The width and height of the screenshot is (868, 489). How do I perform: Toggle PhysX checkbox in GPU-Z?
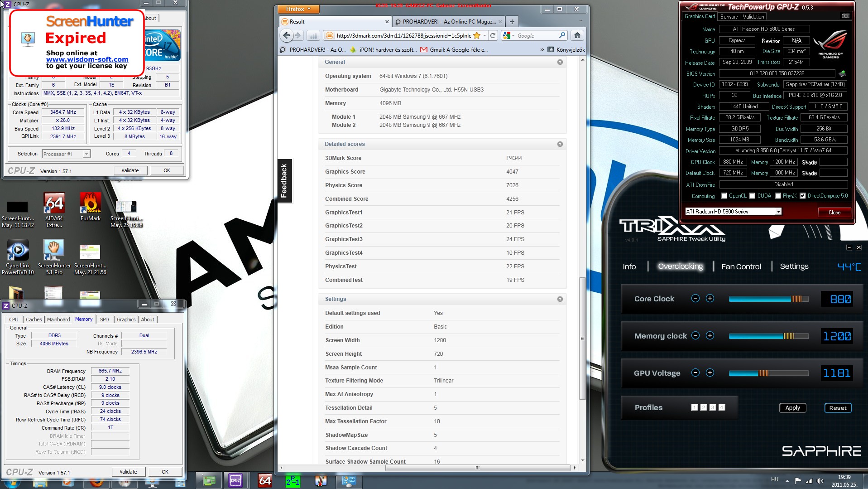pyautogui.click(x=778, y=196)
